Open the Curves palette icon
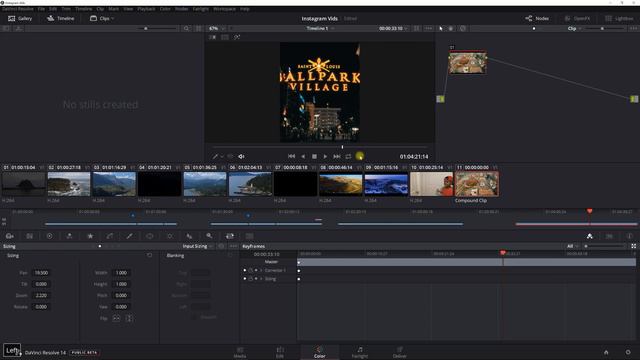The image size is (640, 360). (109, 236)
